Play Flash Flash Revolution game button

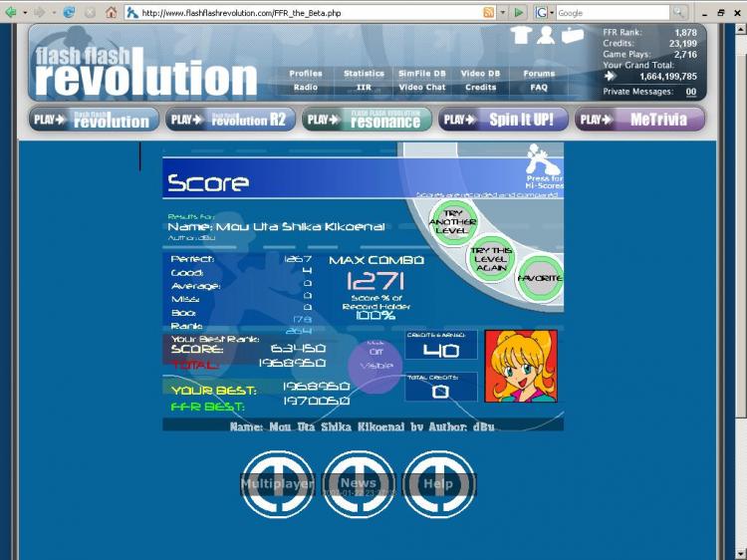click(x=94, y=120)
